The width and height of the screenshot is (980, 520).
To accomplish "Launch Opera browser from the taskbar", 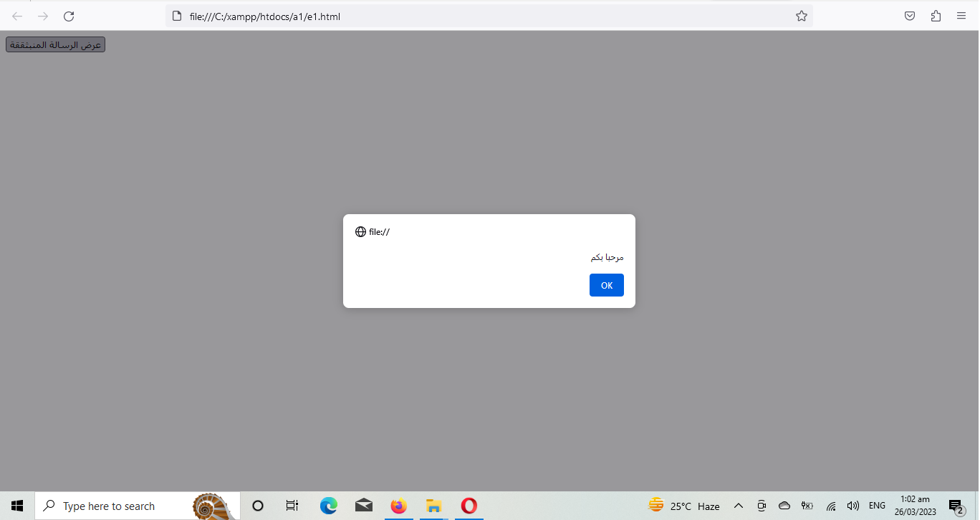I will click(x=469, y=506).
